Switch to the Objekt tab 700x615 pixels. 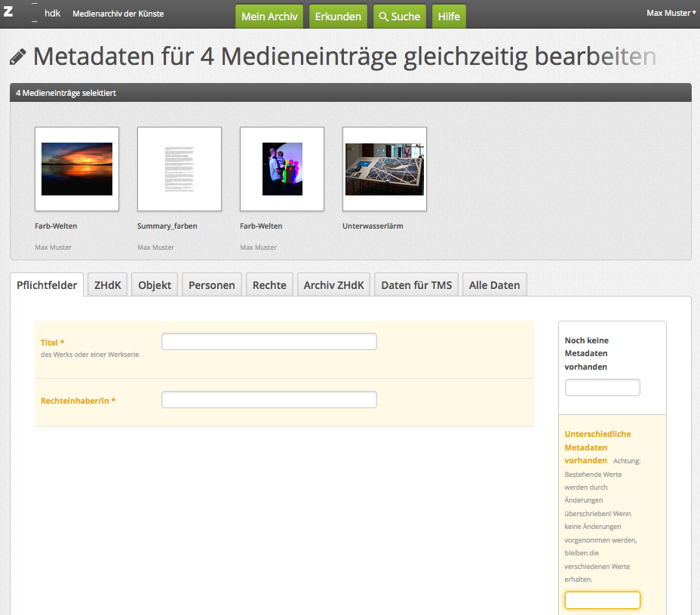(155, 285)
